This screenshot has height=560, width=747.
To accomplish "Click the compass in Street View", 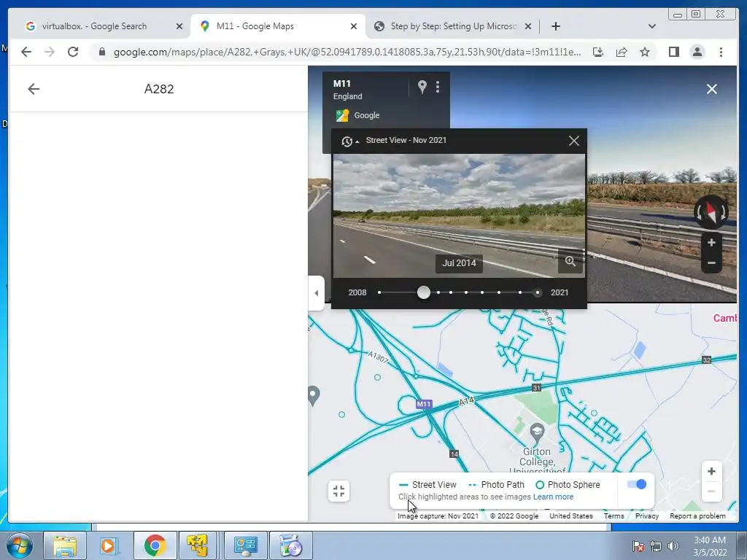I will click(711, 212).
